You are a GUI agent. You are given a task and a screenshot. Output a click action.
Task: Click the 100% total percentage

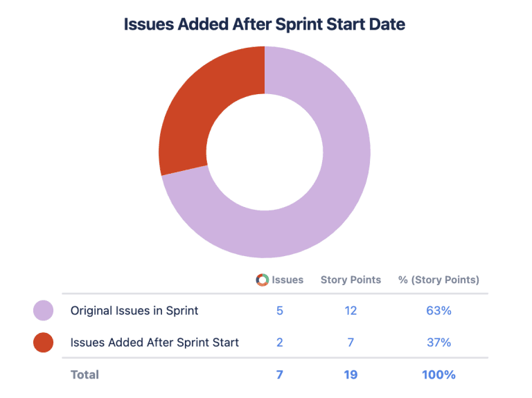click(x=438, y=374)
